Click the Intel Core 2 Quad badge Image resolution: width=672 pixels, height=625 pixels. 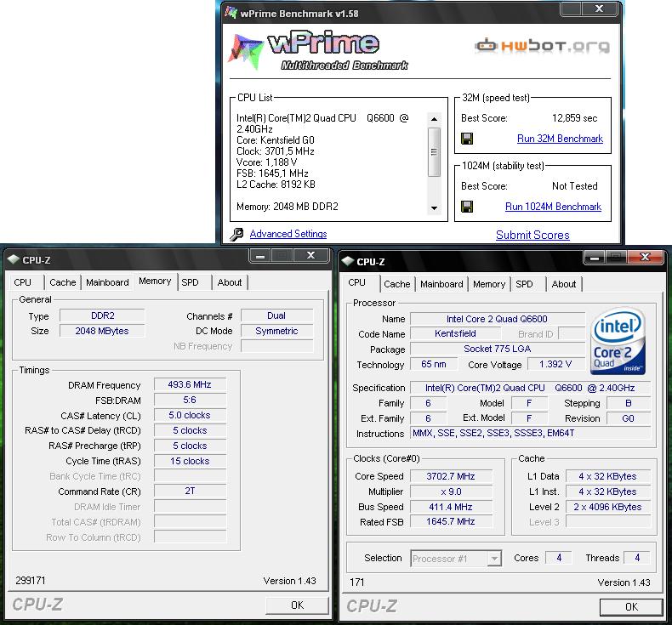[x=618, y=340]
